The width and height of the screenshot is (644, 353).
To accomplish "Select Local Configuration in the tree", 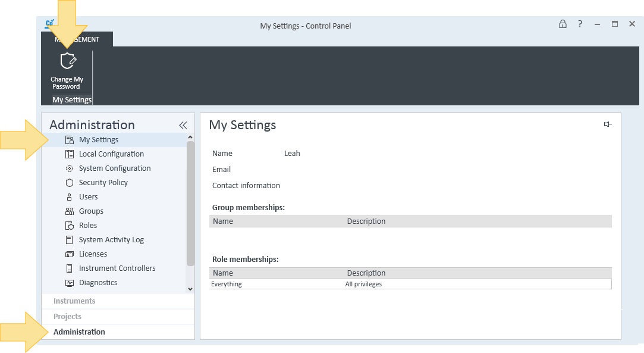I will (x=111, y=154).
